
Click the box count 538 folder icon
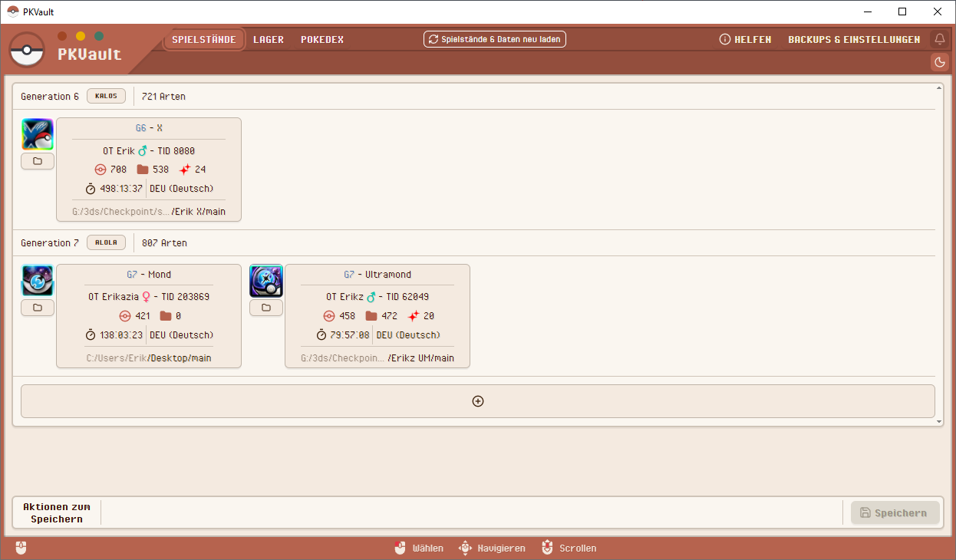[x=142, y=170]
